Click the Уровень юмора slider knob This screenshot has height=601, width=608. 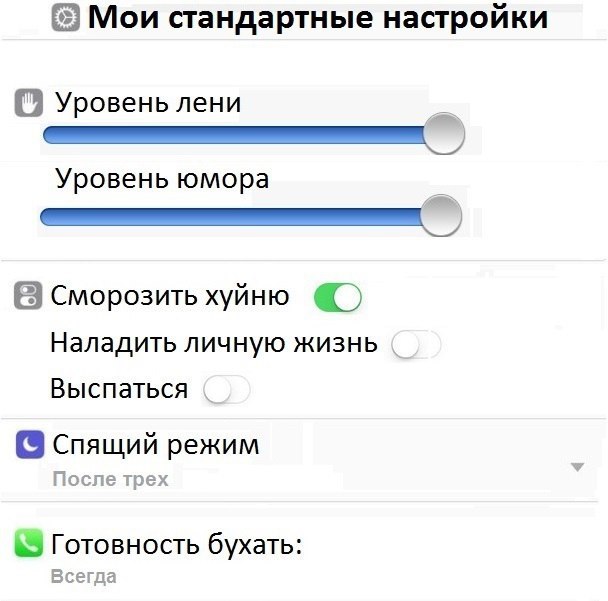click(x=441, y=216)
